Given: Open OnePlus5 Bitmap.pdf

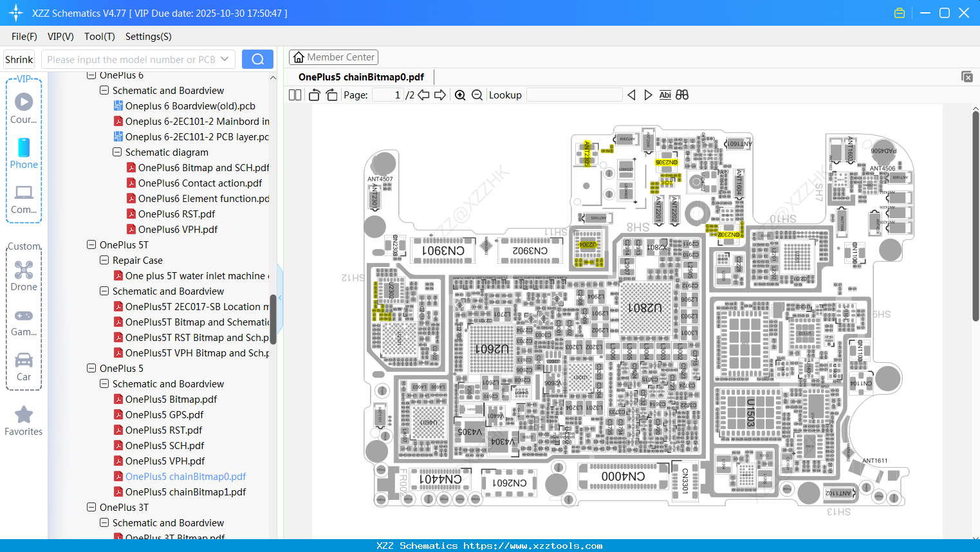Looking at the screenshot, I should (x=171, y=400).
